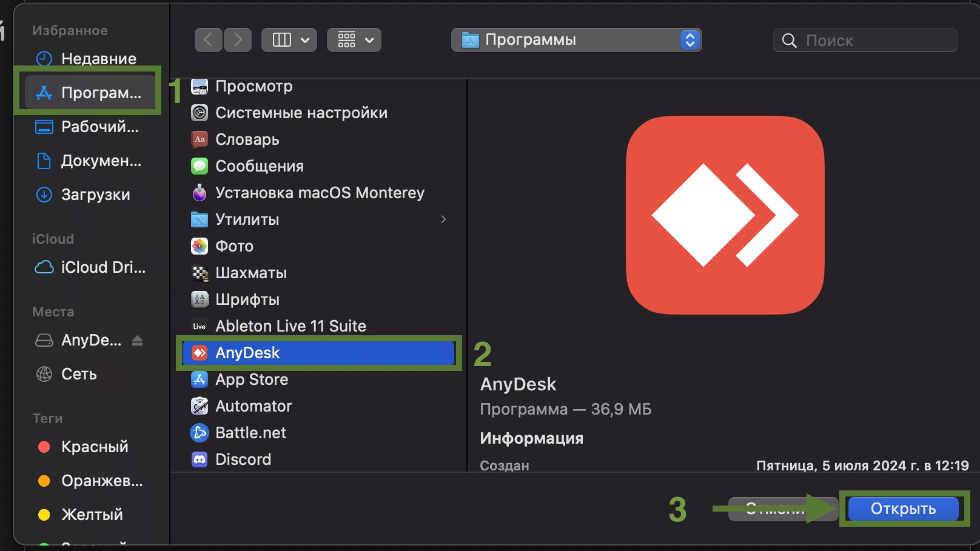The height and width of the screenshot is (551, 980).
Task: Select the Шрифты font book icon
Action: pyautogui.click(x=200, y=299)
